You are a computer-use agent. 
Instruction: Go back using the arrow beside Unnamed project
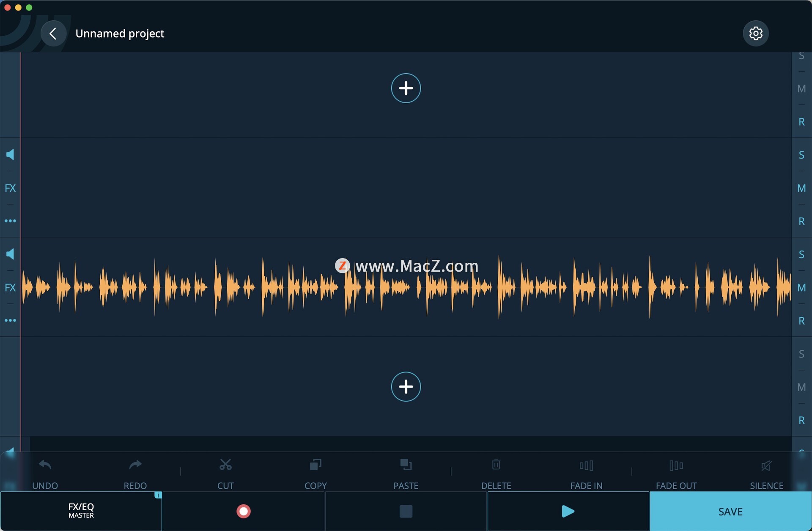point(53,33)
